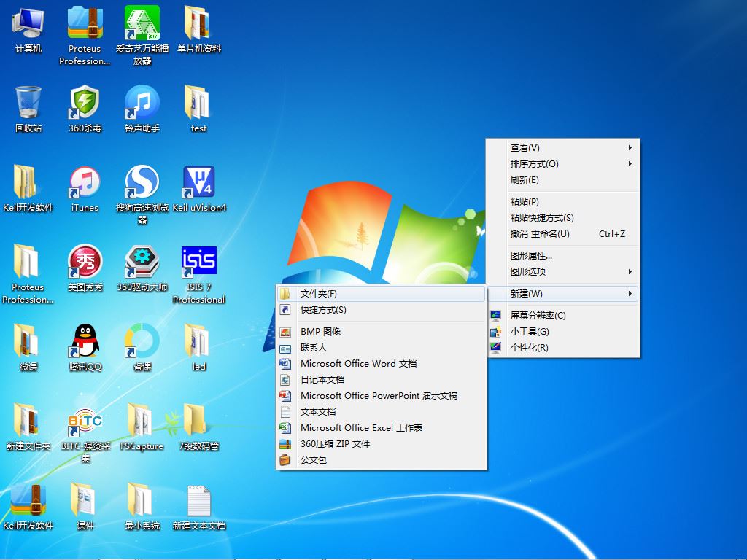Image resolution: width=747 pixels, height=560 pixels.
Task: Create new BMP 图像 file
Action: click(381, 332)
